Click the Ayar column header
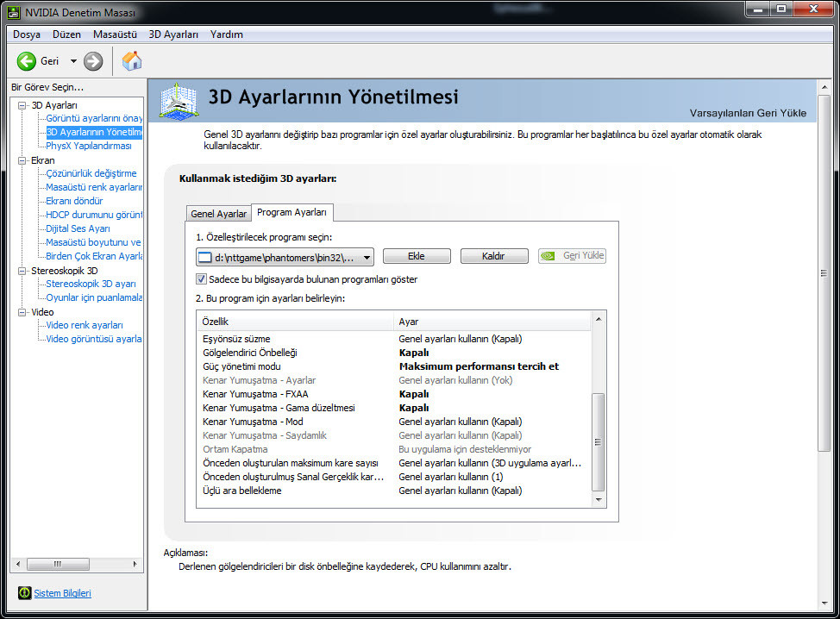The image size is (840, 619). (x=492, y=322)
